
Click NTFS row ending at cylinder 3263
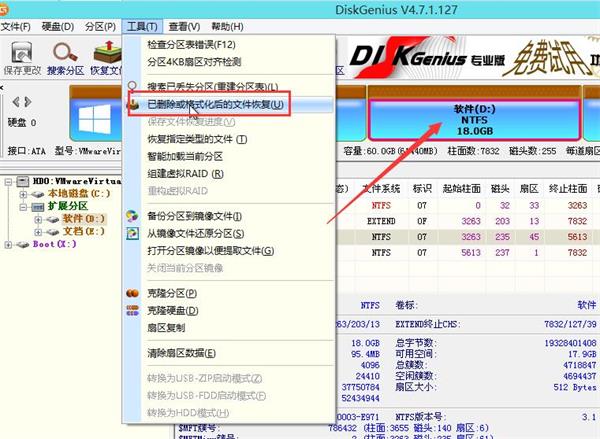(x=468, y=206)
